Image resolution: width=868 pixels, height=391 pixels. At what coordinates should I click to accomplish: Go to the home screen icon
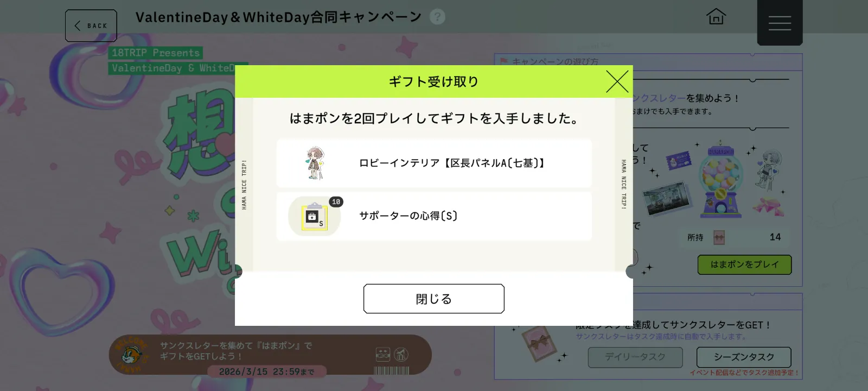pyautogui.click(x=716, y=16)
